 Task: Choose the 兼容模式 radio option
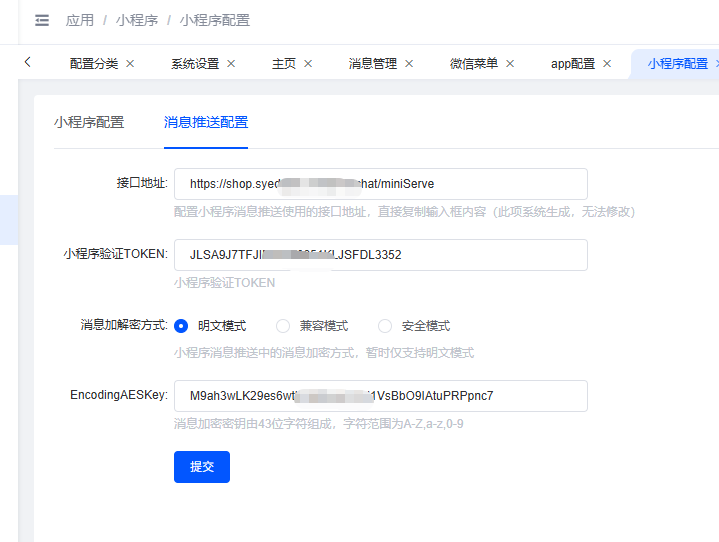pos(283,326)
